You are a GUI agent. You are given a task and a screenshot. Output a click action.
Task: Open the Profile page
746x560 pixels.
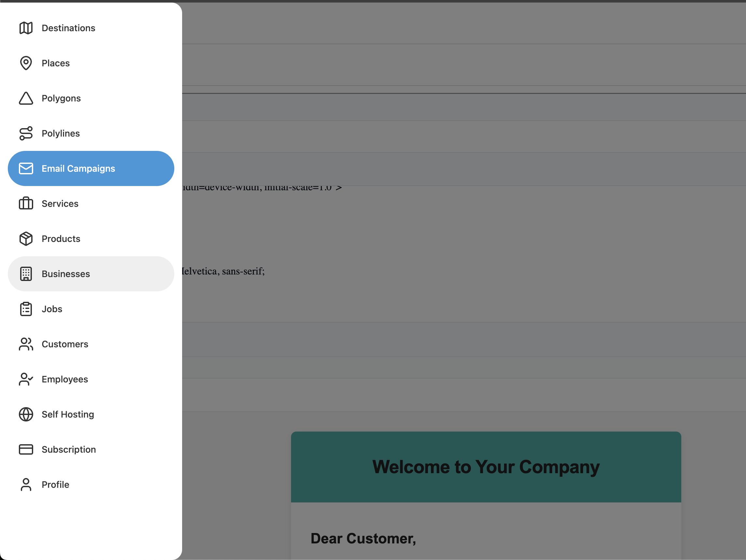(x=55, y=485)
